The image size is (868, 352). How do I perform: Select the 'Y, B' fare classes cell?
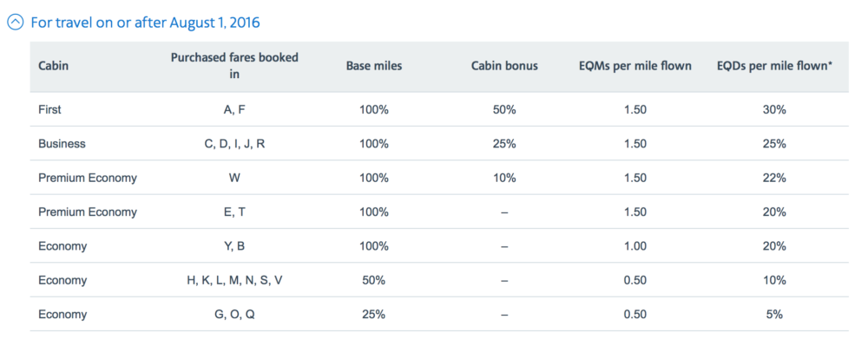(234, 246)
